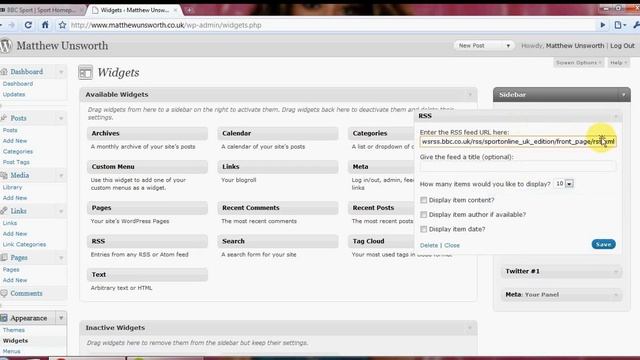Screen dimensions: 640x360
Task: Click RSS feed URL input field
Action: [518, 142]
